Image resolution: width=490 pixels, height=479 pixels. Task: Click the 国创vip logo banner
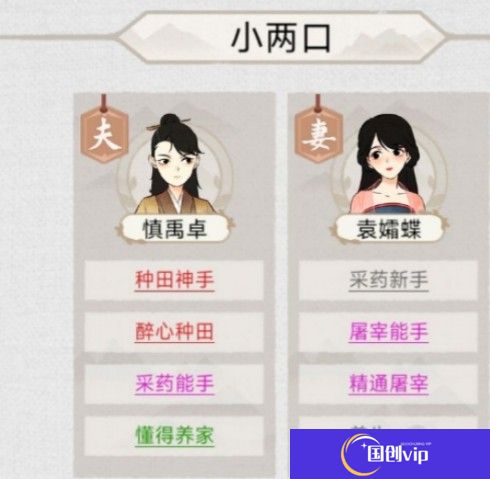tap(390, 454)
